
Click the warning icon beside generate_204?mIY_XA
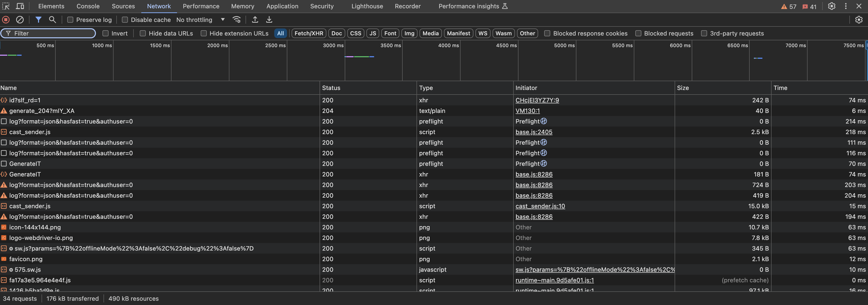pyautogui.click(x=4, y=111)
